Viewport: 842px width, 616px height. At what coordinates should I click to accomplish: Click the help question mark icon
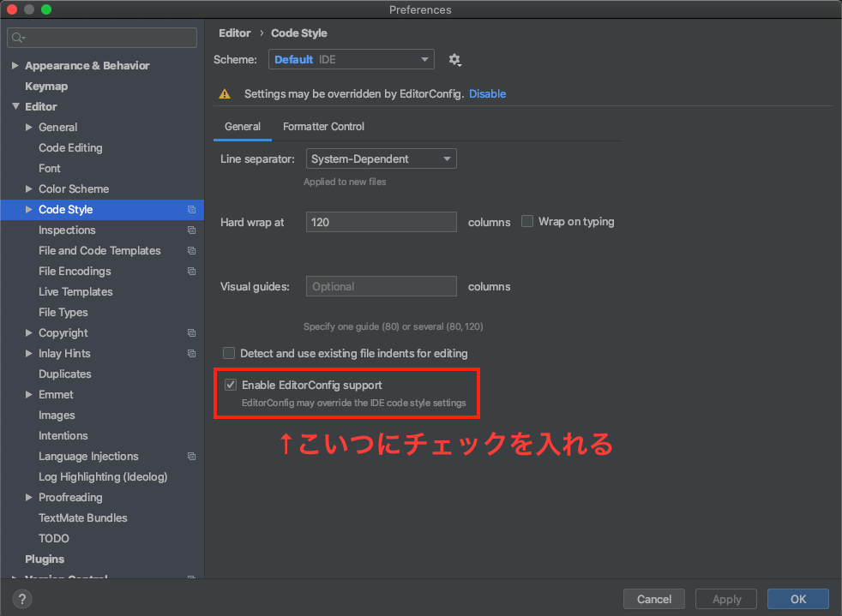(x=21, y=599)
